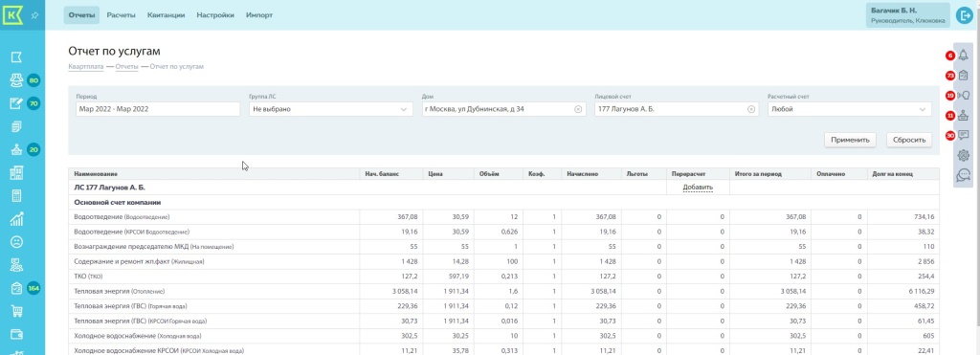This screenshot has width=980, height=355.
Task: Go to Отчеты breadcrumb link
Action: click(x=126, y=66)
